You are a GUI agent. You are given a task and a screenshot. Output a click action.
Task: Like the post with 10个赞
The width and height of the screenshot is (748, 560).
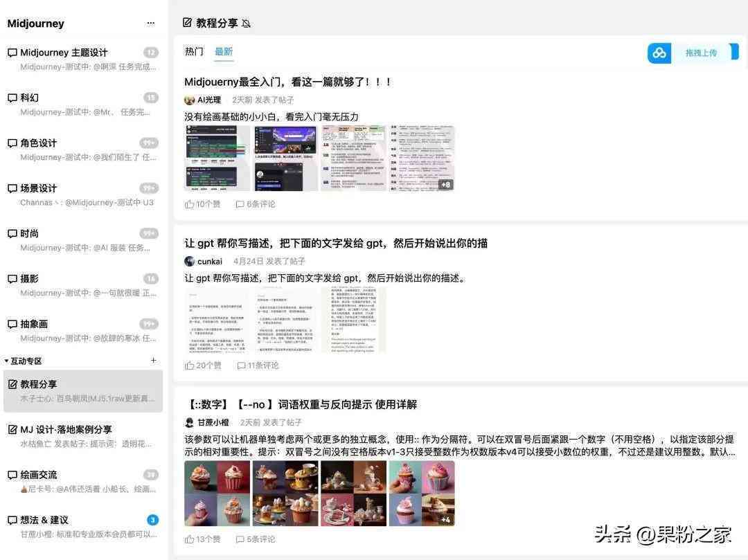pyautogui.click(x=203, y=204)
